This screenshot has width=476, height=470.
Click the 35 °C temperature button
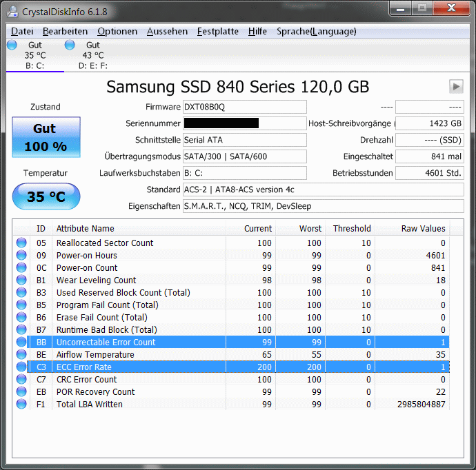pos(46,196)
